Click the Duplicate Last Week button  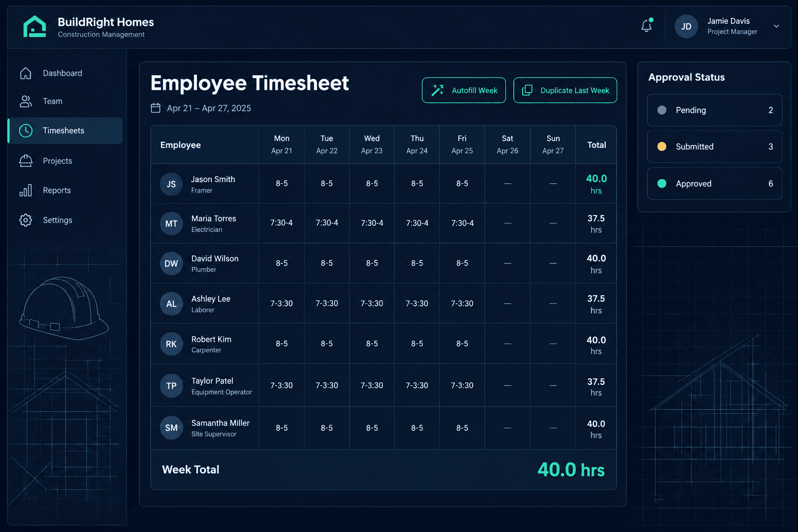565,90
